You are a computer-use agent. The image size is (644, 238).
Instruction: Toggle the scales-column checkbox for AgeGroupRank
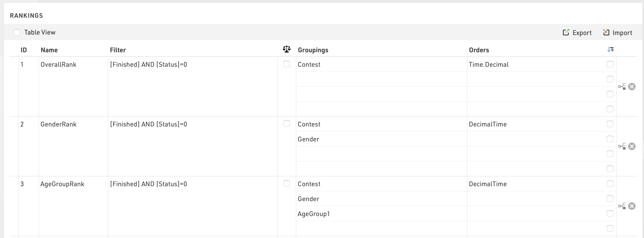point(286,184)
